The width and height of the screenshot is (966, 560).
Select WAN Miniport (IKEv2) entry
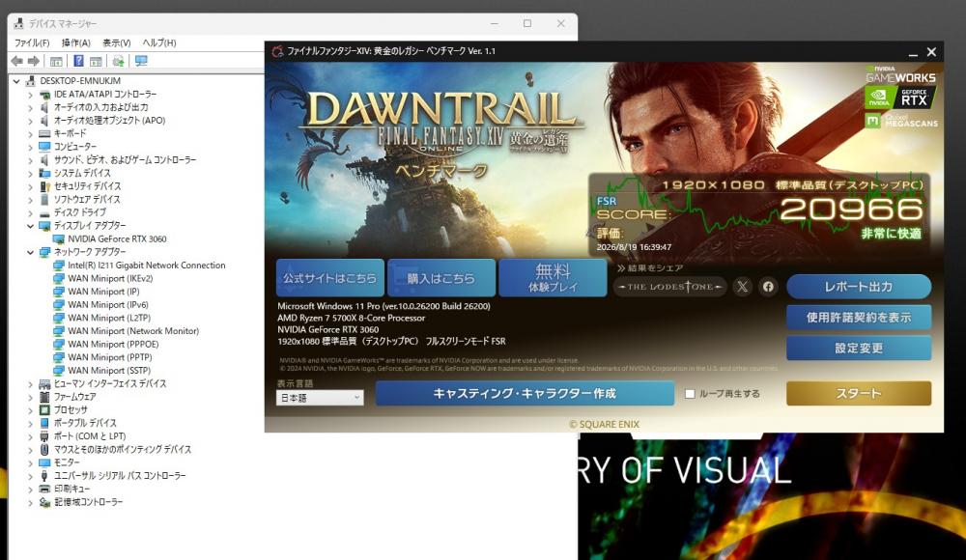click(110, 278)
